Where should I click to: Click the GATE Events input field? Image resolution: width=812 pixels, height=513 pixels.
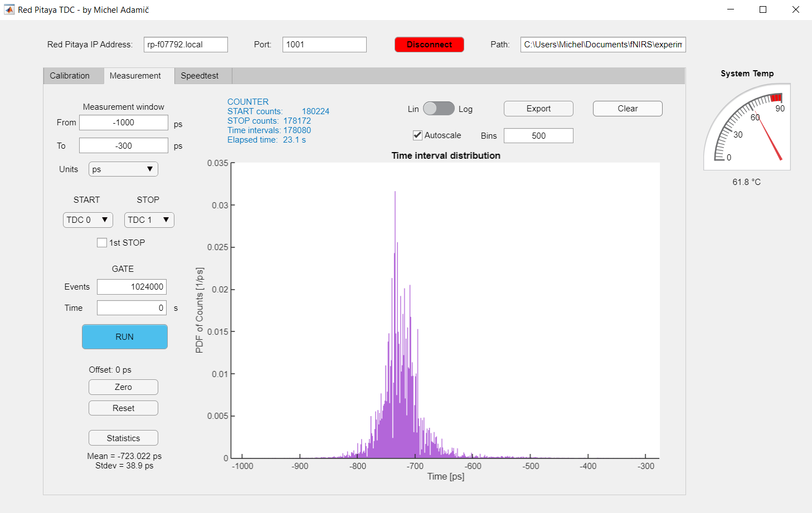click(x=132, y=287)
